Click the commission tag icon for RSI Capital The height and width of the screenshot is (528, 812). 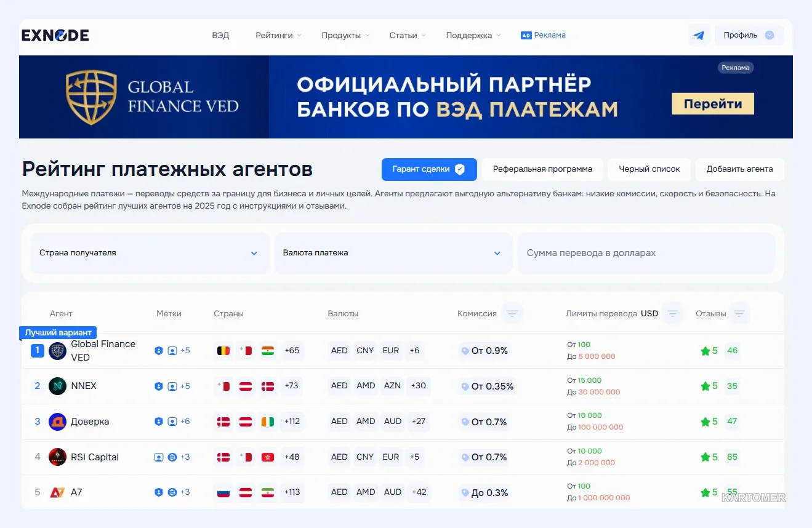pos(465,457)
